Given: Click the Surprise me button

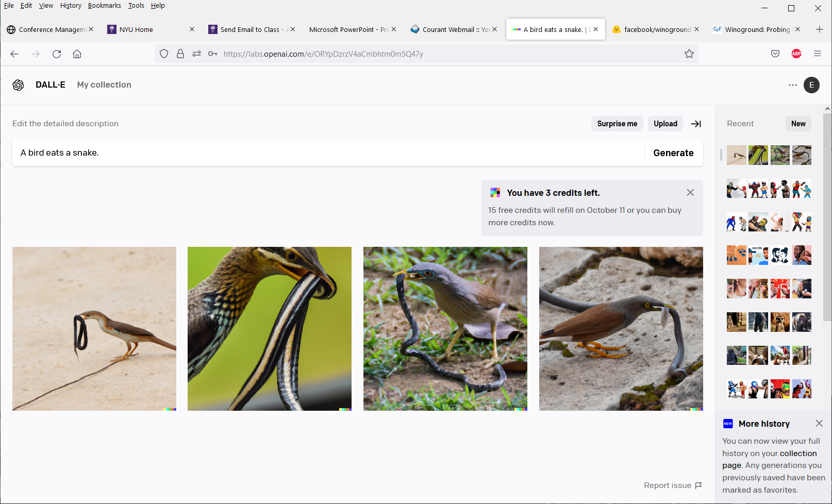Looking at the screenshot, I should 617,124.
